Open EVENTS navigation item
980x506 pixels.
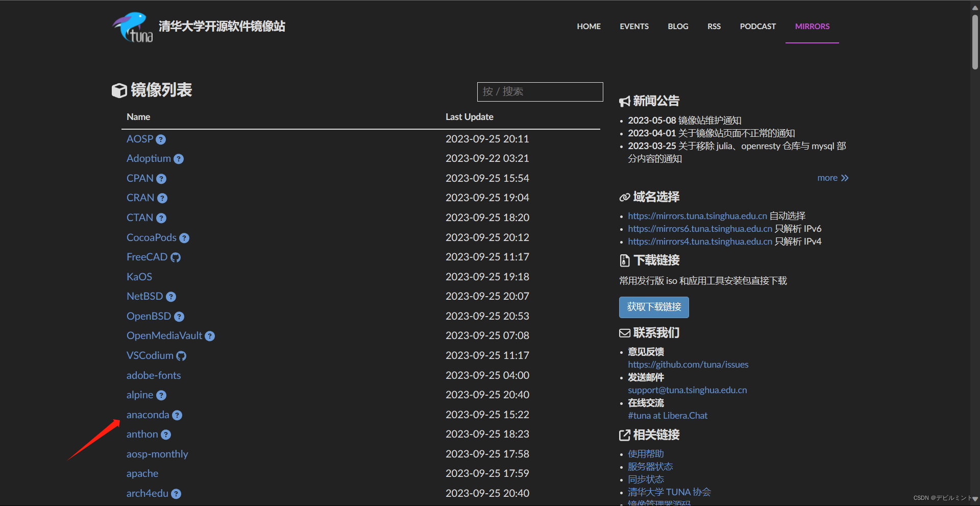coord(634,27)
